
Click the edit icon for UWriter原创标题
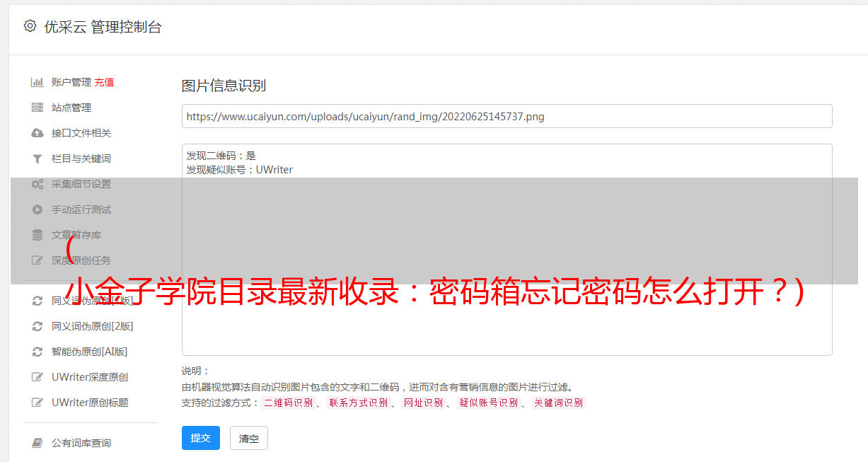coord(37,403)
